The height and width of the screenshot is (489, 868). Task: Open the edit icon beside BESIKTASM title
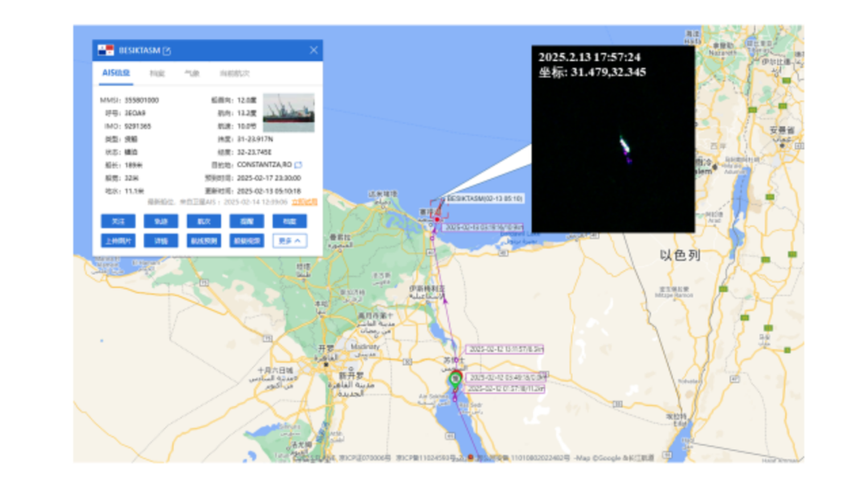[166, 51]
